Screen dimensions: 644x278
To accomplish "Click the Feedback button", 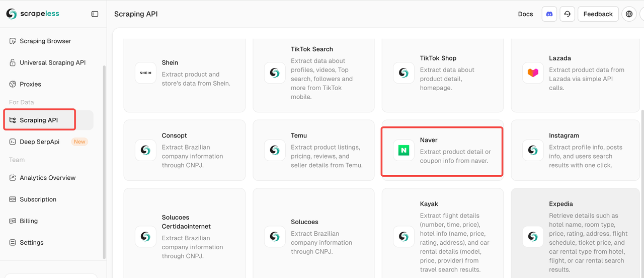I will [598, 14].
